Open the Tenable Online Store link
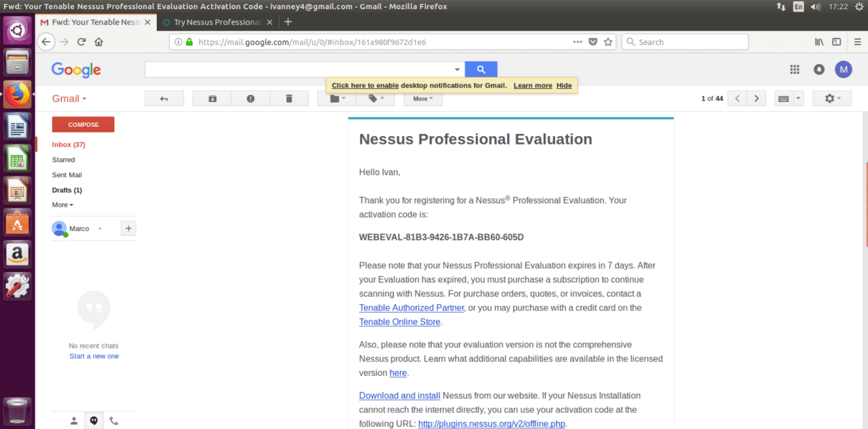Image resolution: width=868 pixels, height=429 pixels. 400,322
